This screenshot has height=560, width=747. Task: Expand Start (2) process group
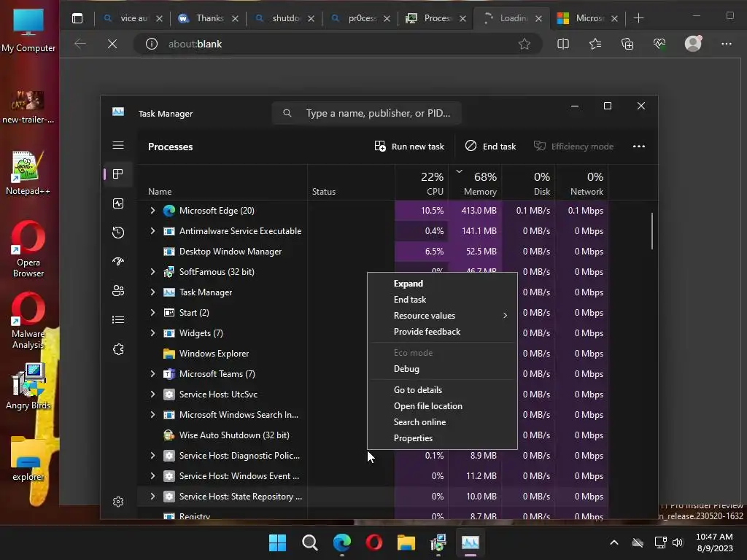[x=152, y=312]
